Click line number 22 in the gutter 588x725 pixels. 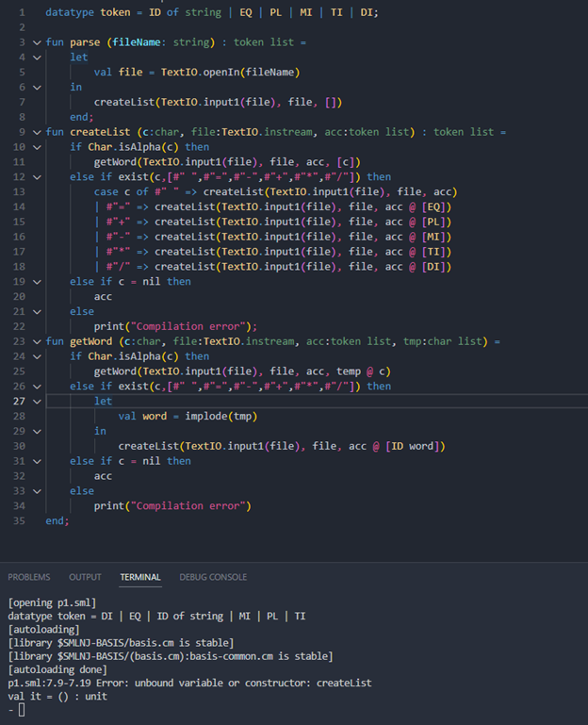tap(19, 326)
